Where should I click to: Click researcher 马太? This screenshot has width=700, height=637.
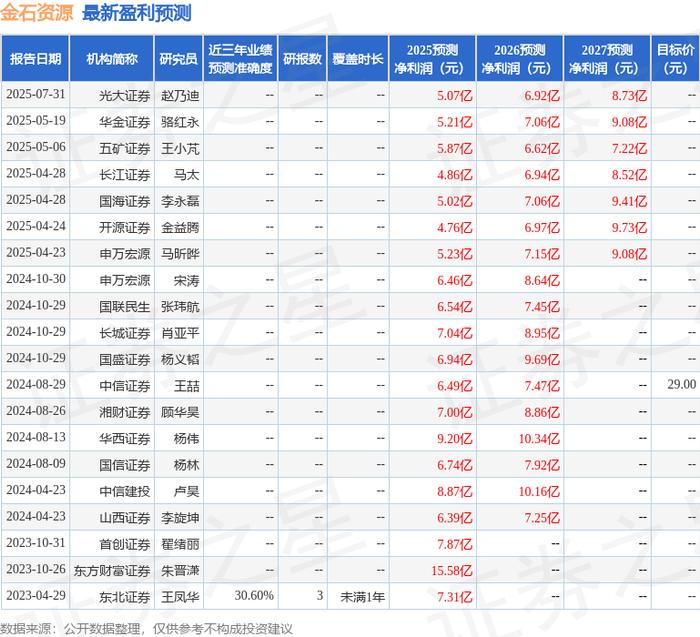pyautogui.click(x=186, y=175)
